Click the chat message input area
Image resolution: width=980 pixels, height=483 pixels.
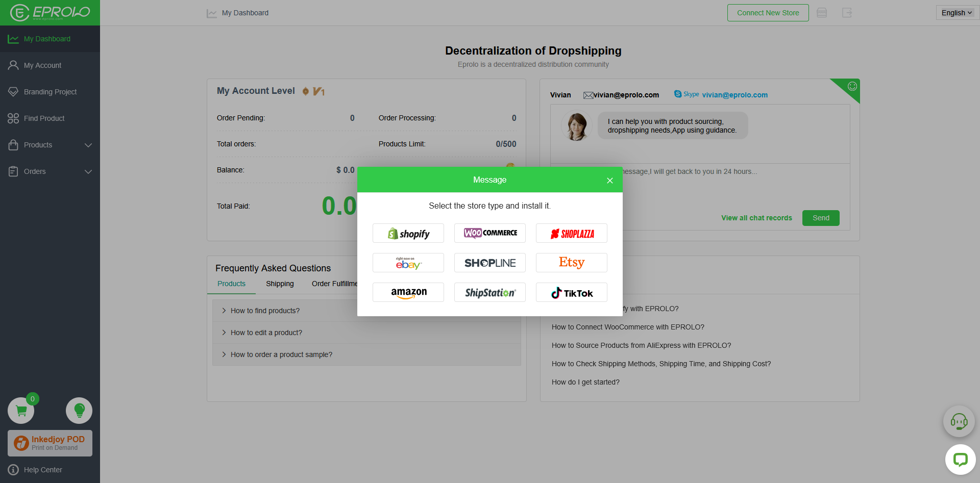[x=700, y=186]
